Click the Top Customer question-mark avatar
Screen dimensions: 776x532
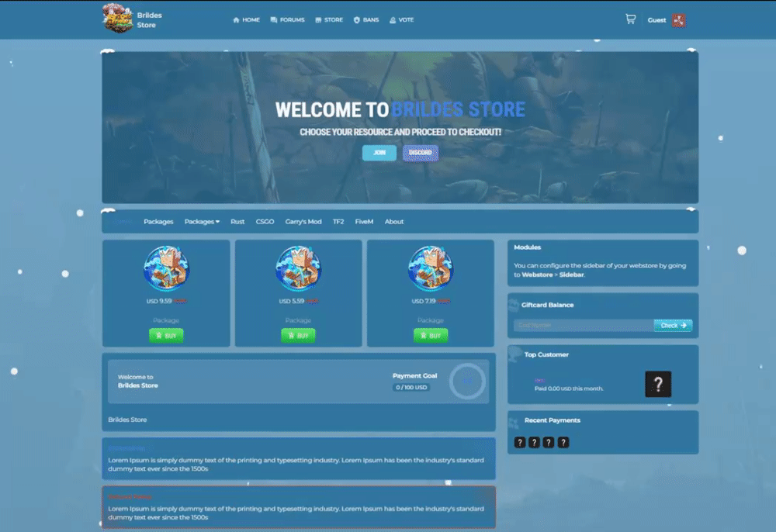pos(658,384)
